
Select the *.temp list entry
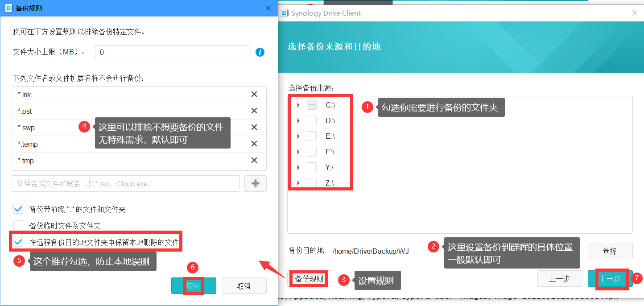pyautogui.click(x=139, y=144)
